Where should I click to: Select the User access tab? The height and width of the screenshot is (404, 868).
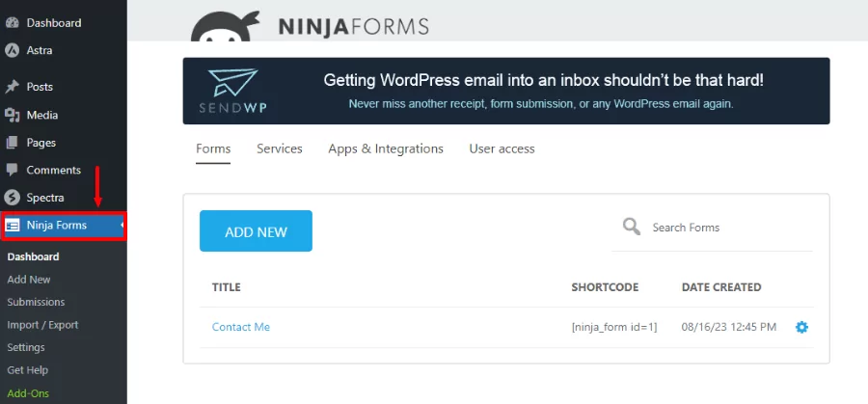[x=502, y=148]
